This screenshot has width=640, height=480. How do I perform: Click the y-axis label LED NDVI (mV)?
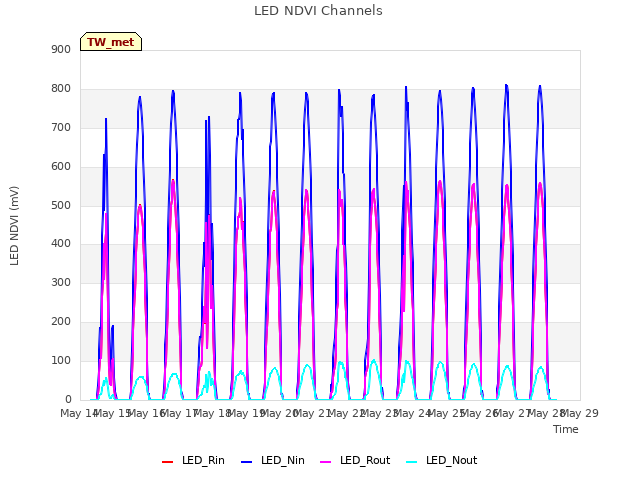[14, 226]
